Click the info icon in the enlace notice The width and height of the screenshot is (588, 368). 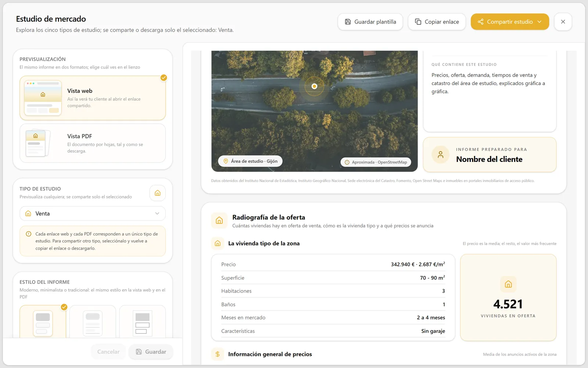(28, 234)
